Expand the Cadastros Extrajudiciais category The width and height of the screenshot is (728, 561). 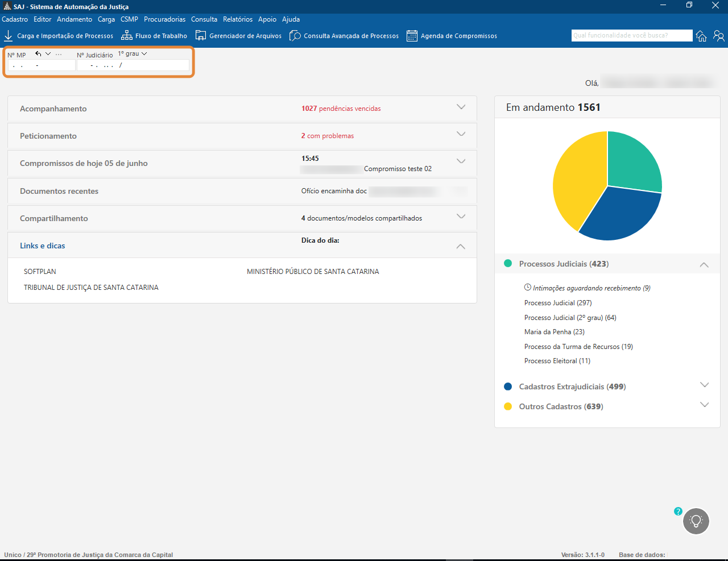point(704,385)
